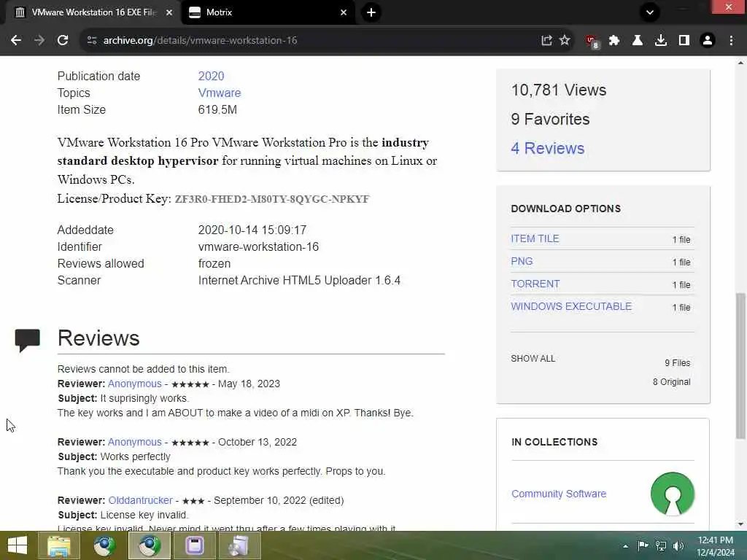Toggle the browser side panel
Image resolution: width=747 pixels, height=560 pixels.
(x=684, y=41)
